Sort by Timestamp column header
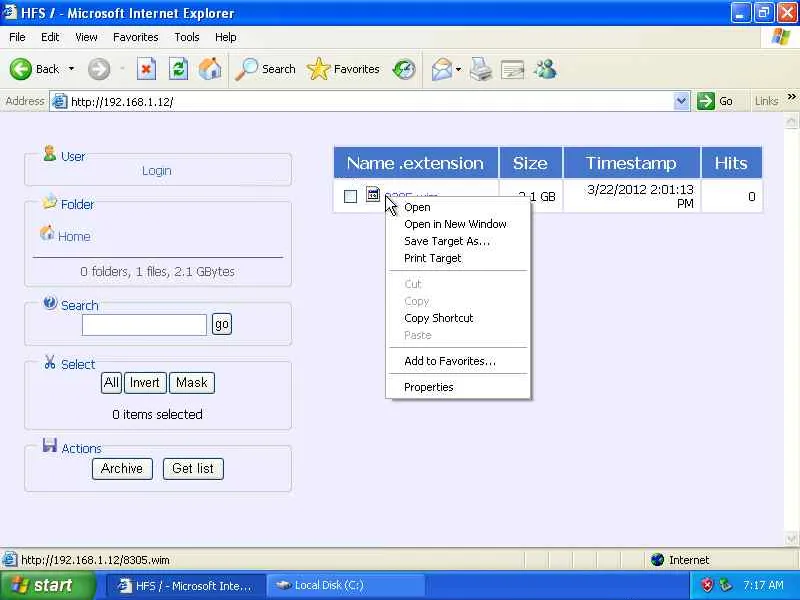Viewport: 800px width, 600px height. 631,163
